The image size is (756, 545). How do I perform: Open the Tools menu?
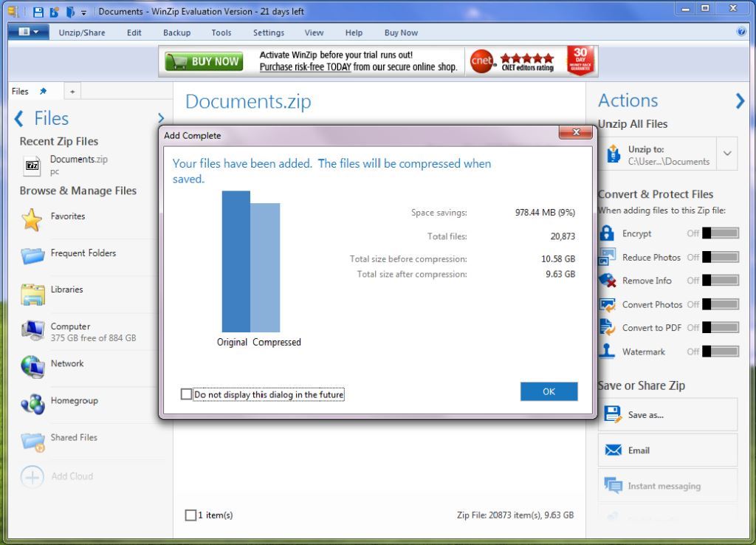221,32
